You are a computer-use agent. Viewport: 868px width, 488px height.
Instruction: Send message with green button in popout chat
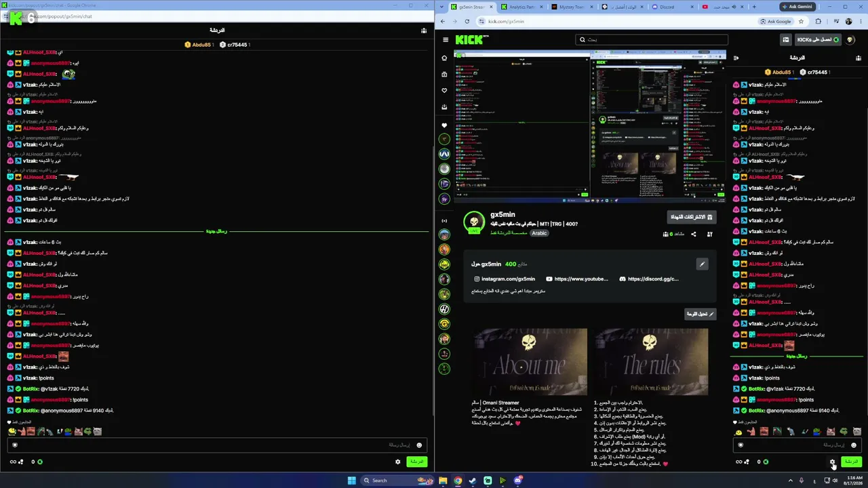tap(416, 462)
